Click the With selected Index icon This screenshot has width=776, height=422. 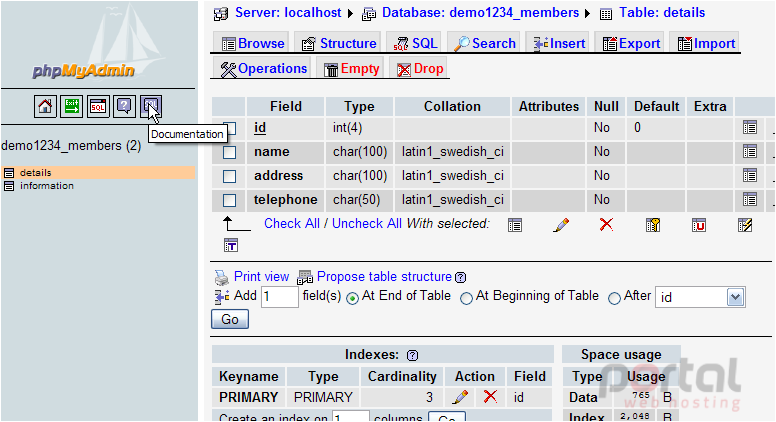tap(745, 225)
